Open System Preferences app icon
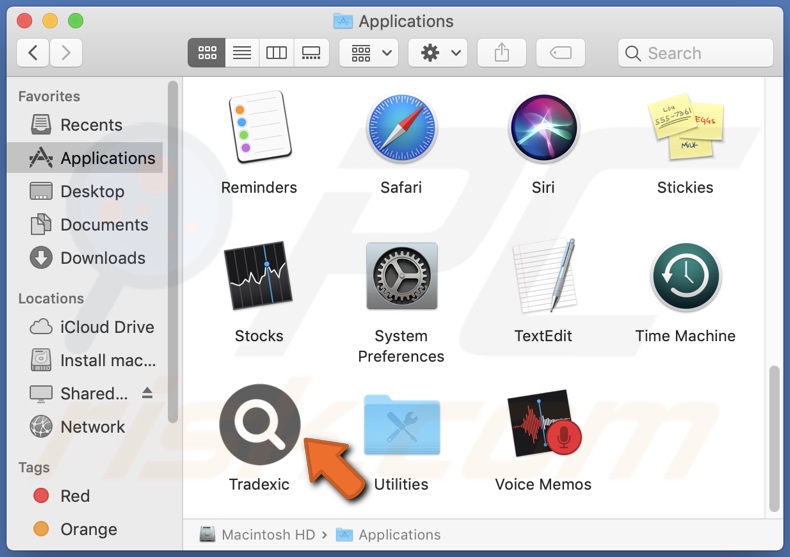The image size is (790, 557). coord(402,275)
